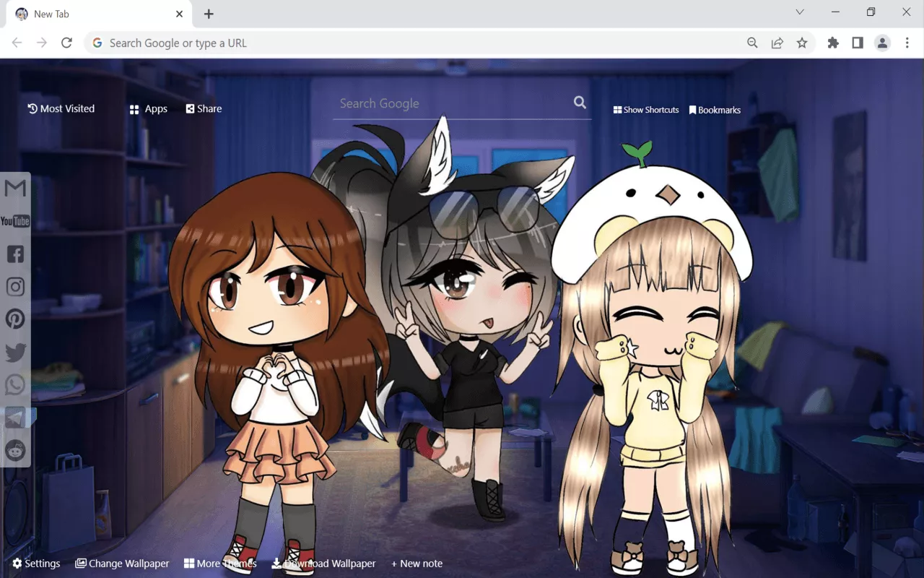Open YouTube from the sidebar
Viewport: 924px width, 578px height.
[x=15, y=221]
